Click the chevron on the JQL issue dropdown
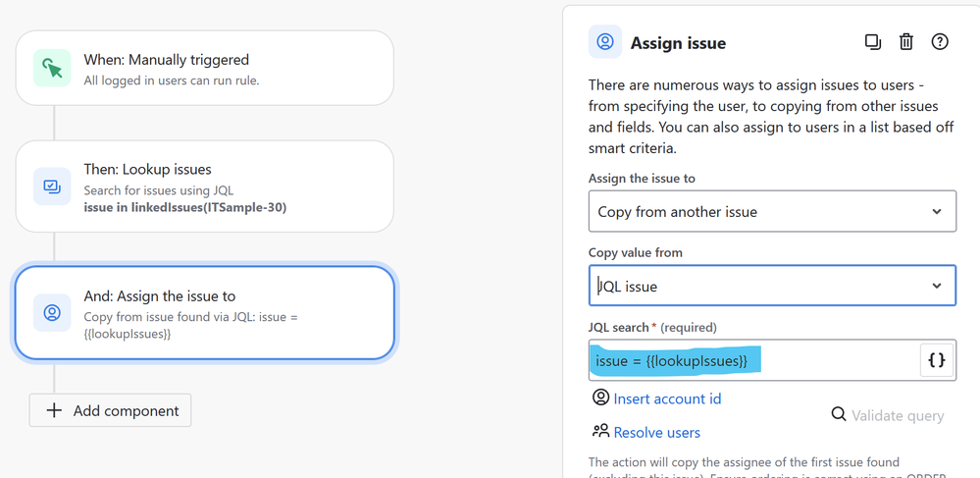This screenshot has height=478, width=980. pos(937,287)
